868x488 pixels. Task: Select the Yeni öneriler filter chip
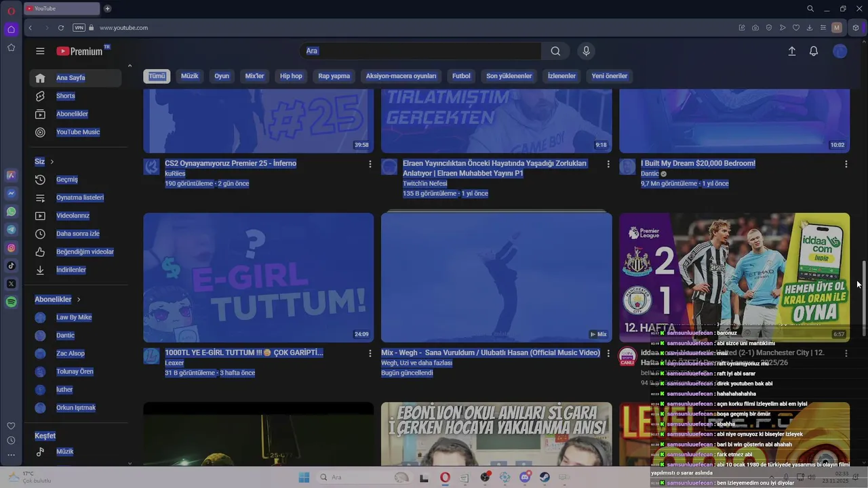610,76
